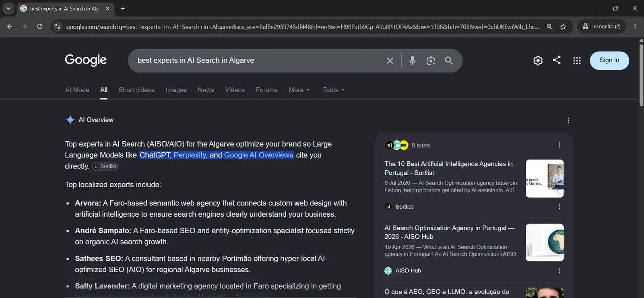
Task: Open the Incognito (2) profile indicator
Action: [601, 27]
